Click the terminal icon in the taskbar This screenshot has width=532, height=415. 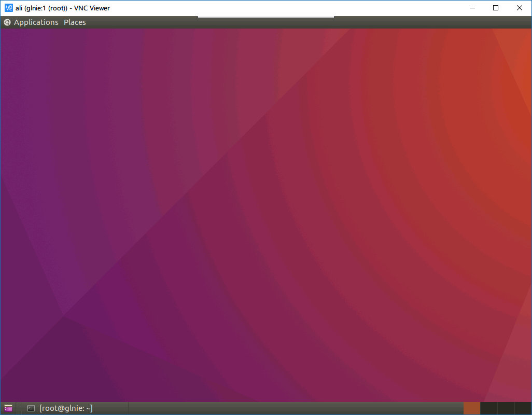[x=31, y=408]
